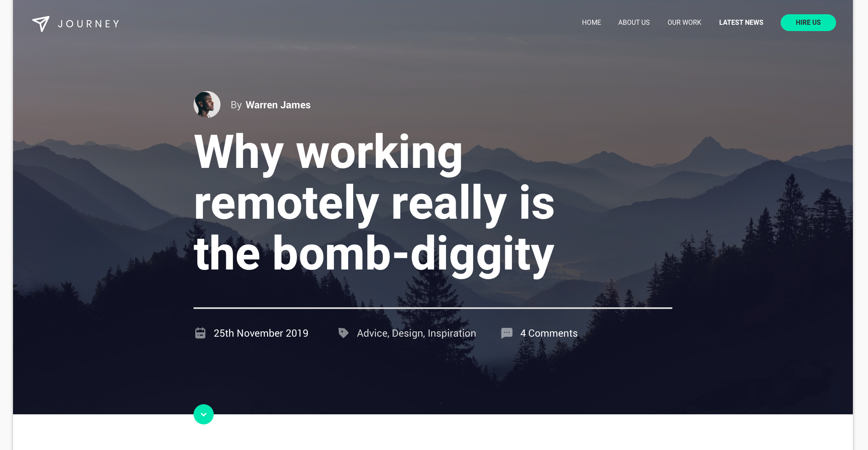Open the Design category link
868x450 pixels.
click(407, 333)
